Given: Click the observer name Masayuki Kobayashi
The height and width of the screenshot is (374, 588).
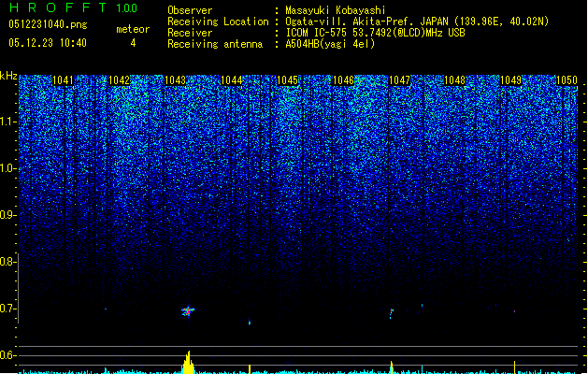Looking at the screenshot, I should tap(336, 10).
